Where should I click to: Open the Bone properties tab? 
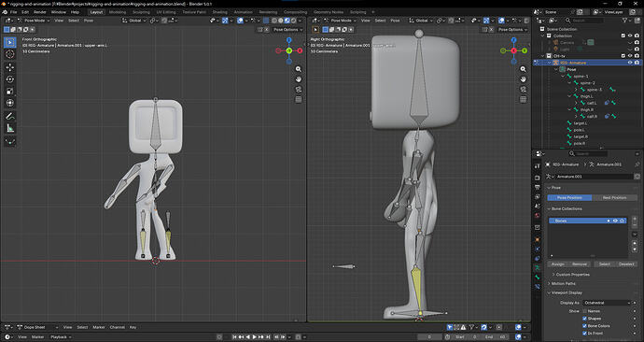(x=538, y=278)
